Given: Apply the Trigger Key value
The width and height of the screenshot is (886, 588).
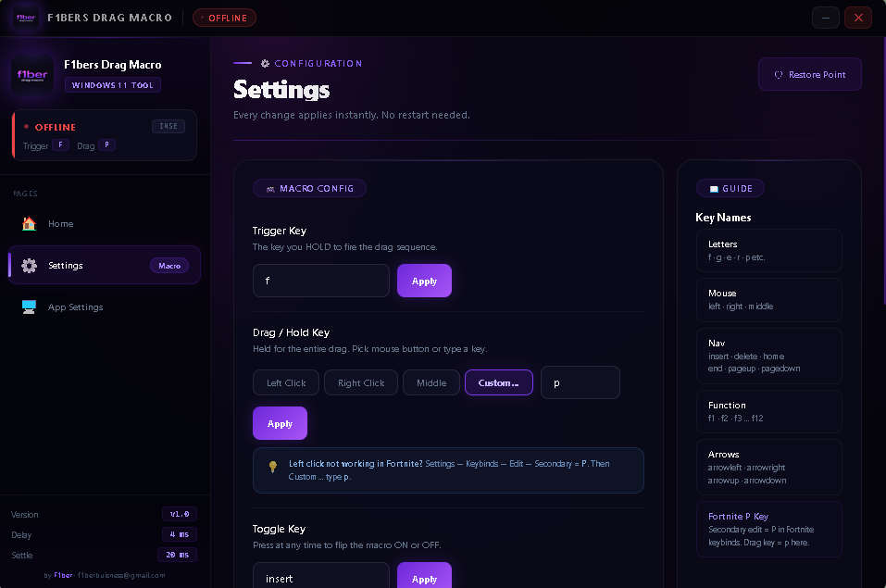Looking at the screenshot, I should click(424, 281).
